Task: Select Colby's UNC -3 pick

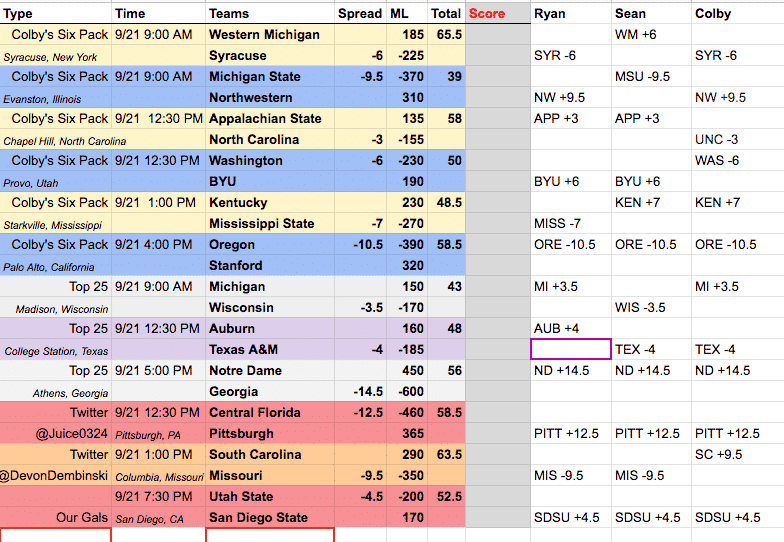Action: coord(738,140)
